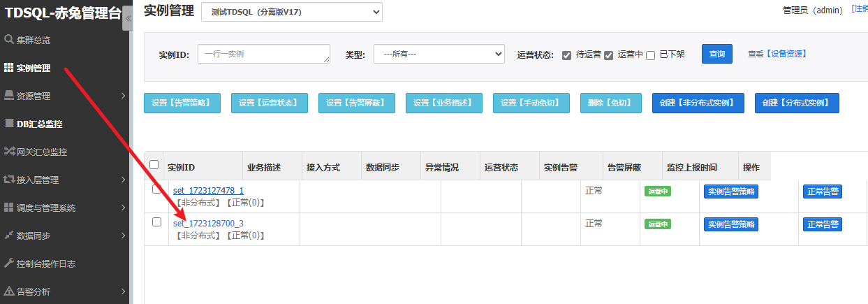Click 设置【告警策略】 button
The height and width of the screenshot is (304, 868).
pyautogui.click(x=182, y=103)
